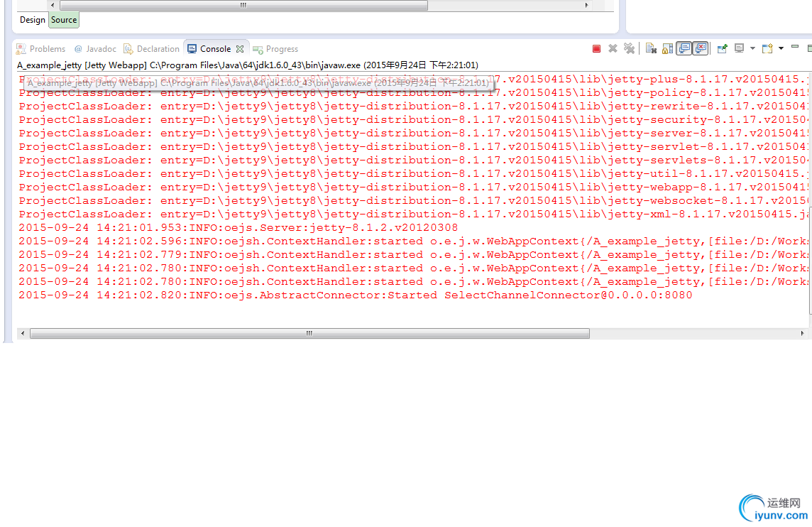Pin the console view
The width and height of the screenshot is (812, 527).
tap(722, 49)
